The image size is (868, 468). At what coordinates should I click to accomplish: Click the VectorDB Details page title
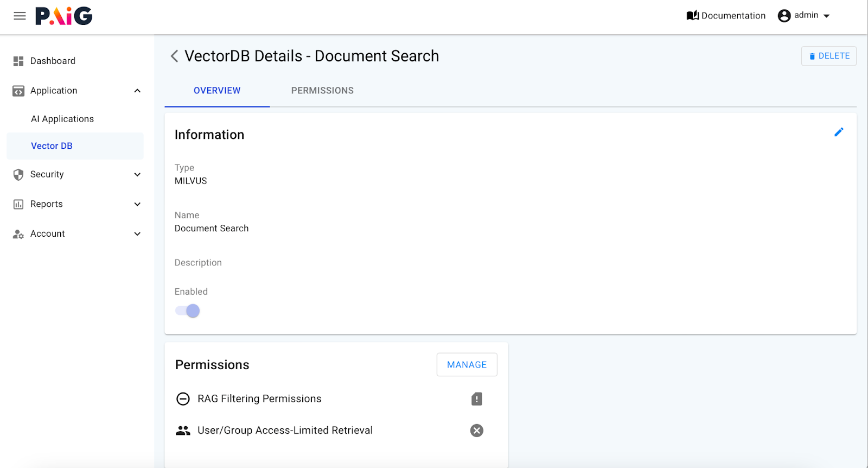[x=311, y=56]
